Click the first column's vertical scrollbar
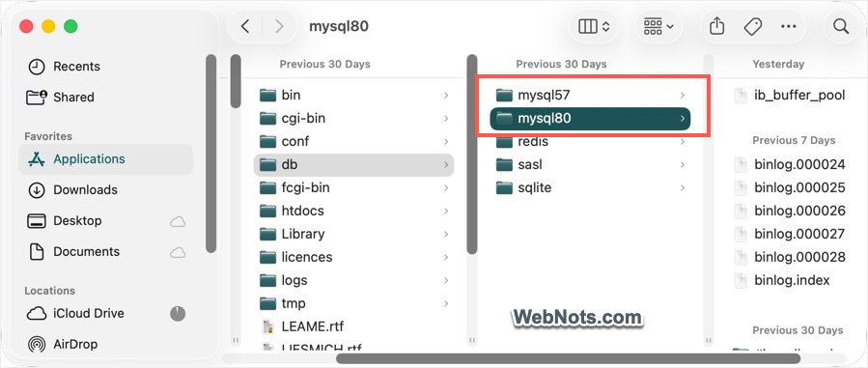 coord(236,81)
